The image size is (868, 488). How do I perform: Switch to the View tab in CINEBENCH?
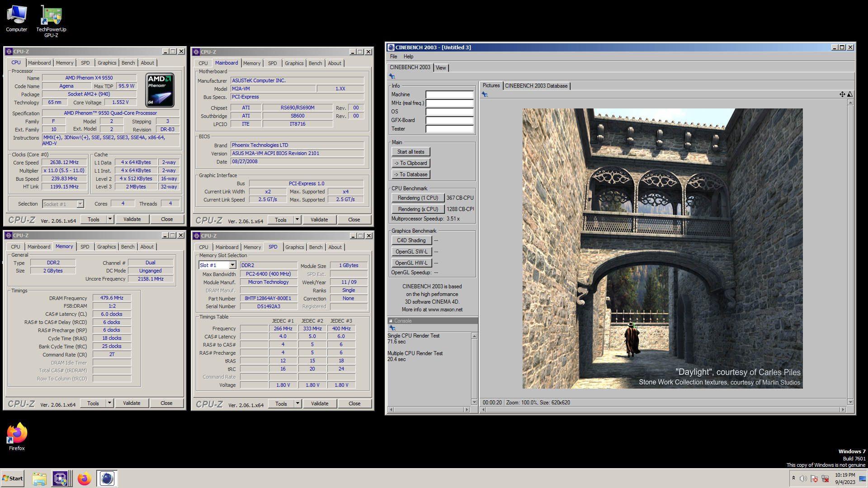[x=441, y=68]
